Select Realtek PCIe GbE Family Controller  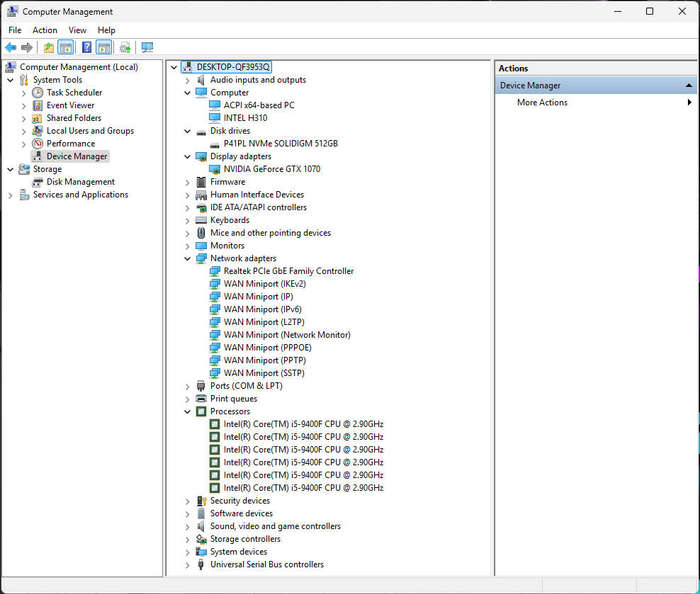288,271
